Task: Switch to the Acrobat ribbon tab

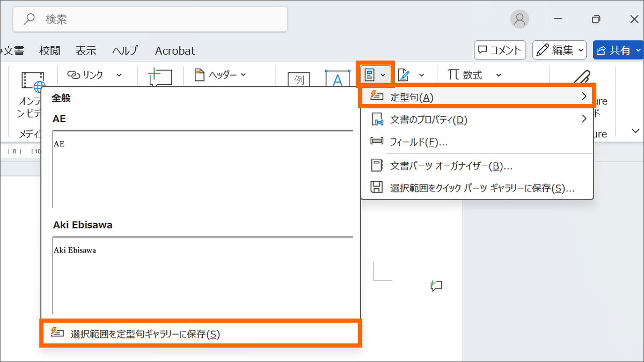Action: [174, 50]
